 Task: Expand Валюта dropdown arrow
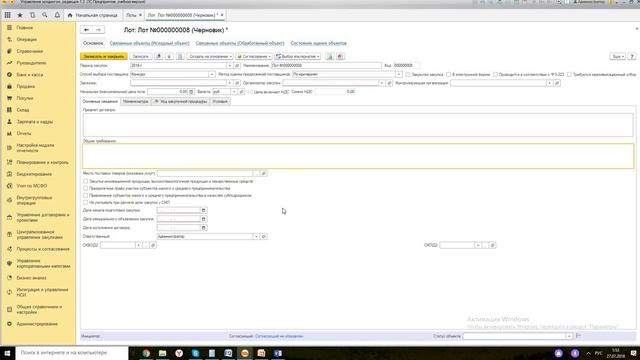pyautogui.click(x=233, y=92)
